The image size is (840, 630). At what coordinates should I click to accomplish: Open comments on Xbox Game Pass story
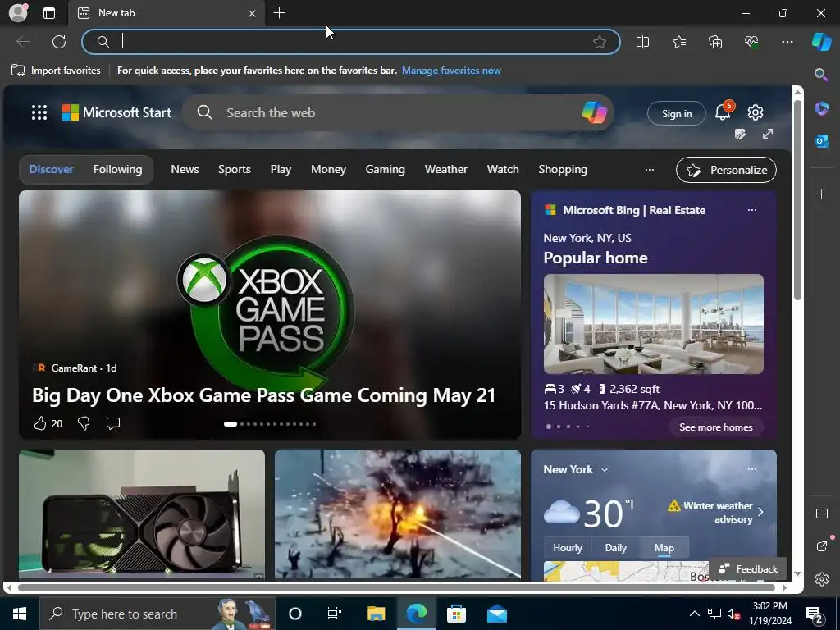(112, 423)
